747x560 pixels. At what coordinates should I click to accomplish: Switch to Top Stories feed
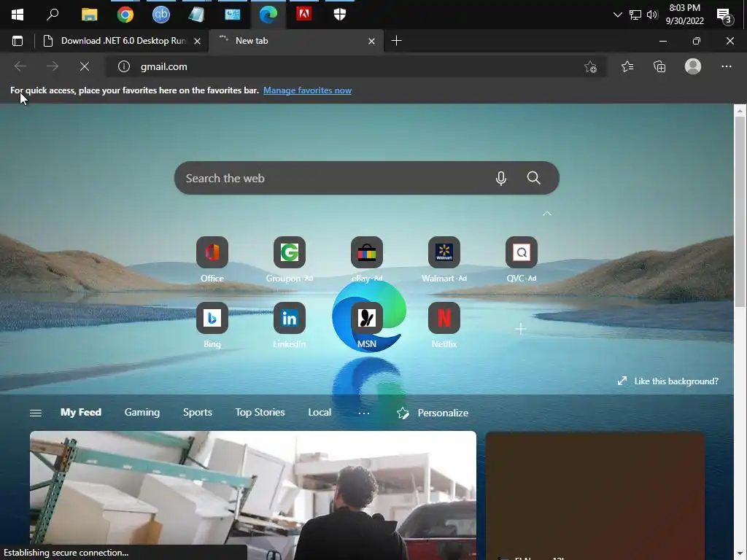(x=260, y=413)
